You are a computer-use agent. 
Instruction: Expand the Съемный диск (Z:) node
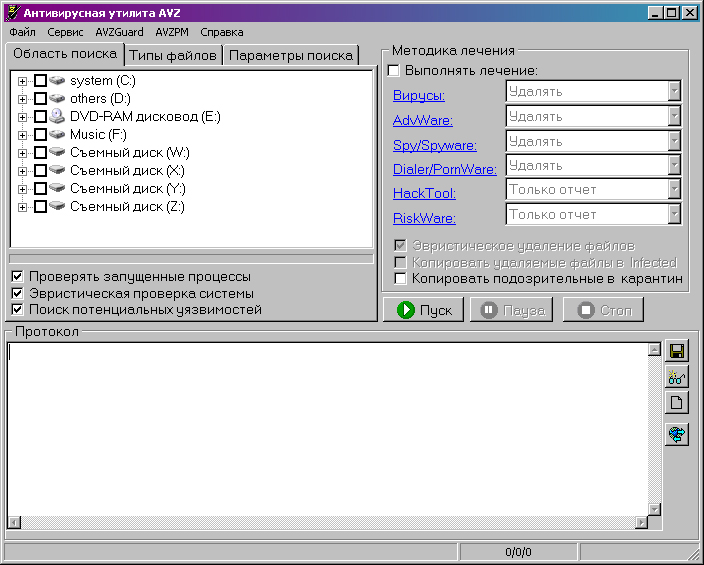(22, 207)
